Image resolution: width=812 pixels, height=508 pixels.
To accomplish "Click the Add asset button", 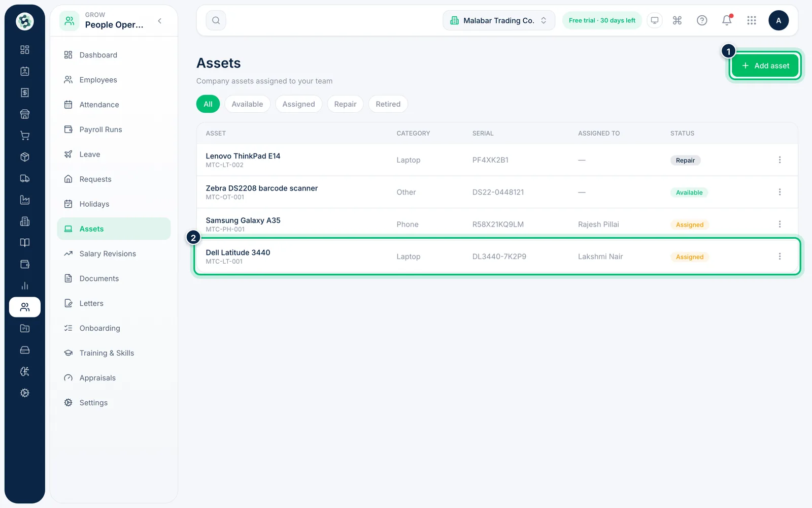I will coord(765,66).
